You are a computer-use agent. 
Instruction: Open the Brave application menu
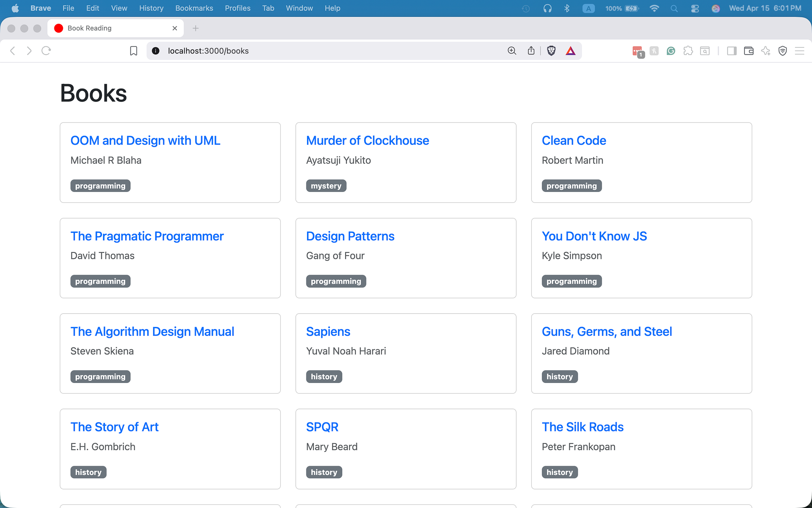41,8
